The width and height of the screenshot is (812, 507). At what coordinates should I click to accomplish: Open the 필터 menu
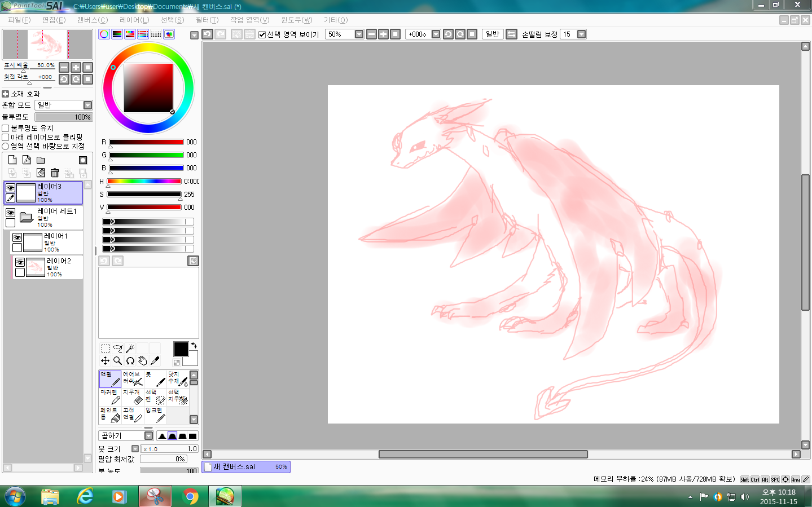point(207,20)
